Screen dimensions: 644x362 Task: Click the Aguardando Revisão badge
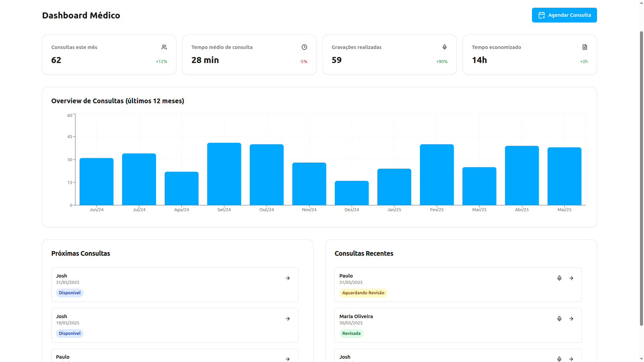(x=363, y=293)
